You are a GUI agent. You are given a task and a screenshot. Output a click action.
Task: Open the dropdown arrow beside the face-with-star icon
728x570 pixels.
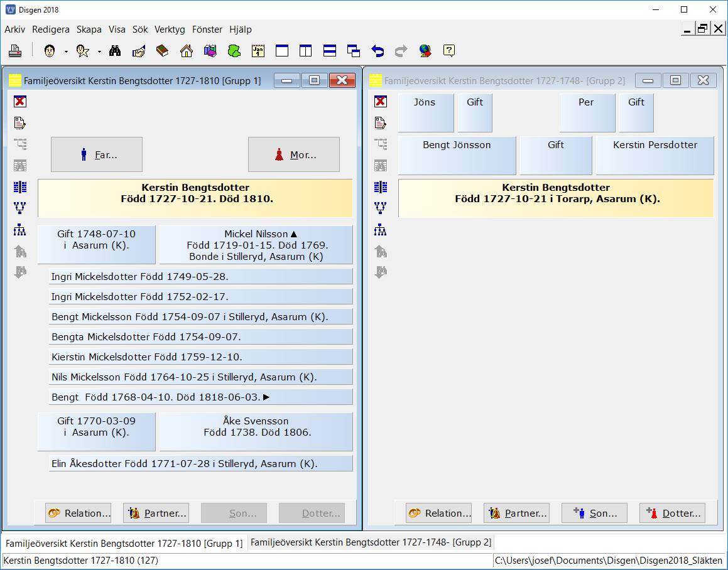click(x=99, y=51)
